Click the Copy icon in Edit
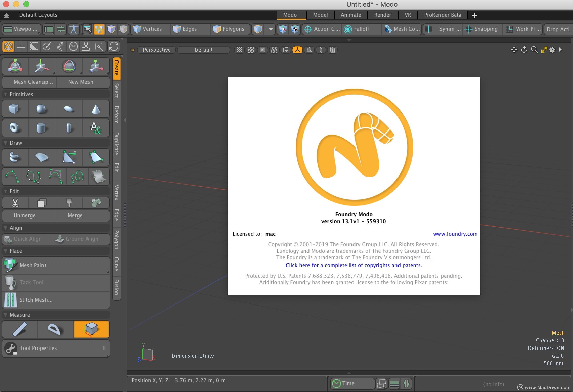The width and height of the screenshot is (573, 392). point(42,203)
